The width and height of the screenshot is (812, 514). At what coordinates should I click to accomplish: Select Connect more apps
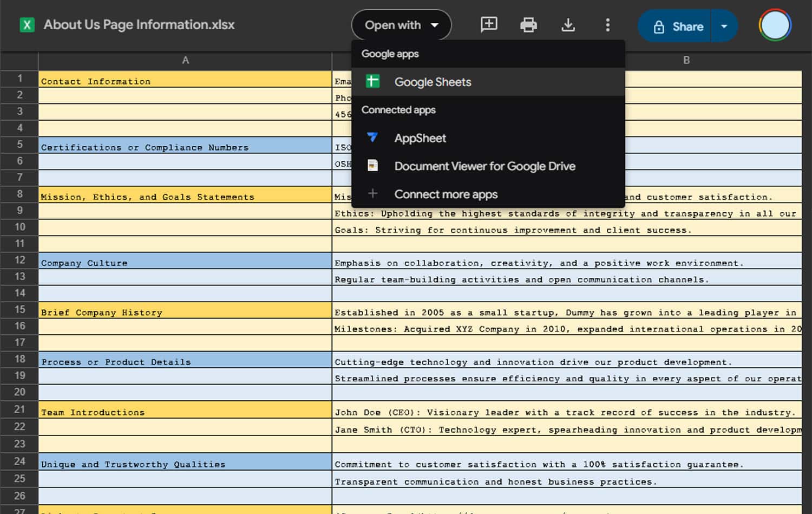[446, 194]
